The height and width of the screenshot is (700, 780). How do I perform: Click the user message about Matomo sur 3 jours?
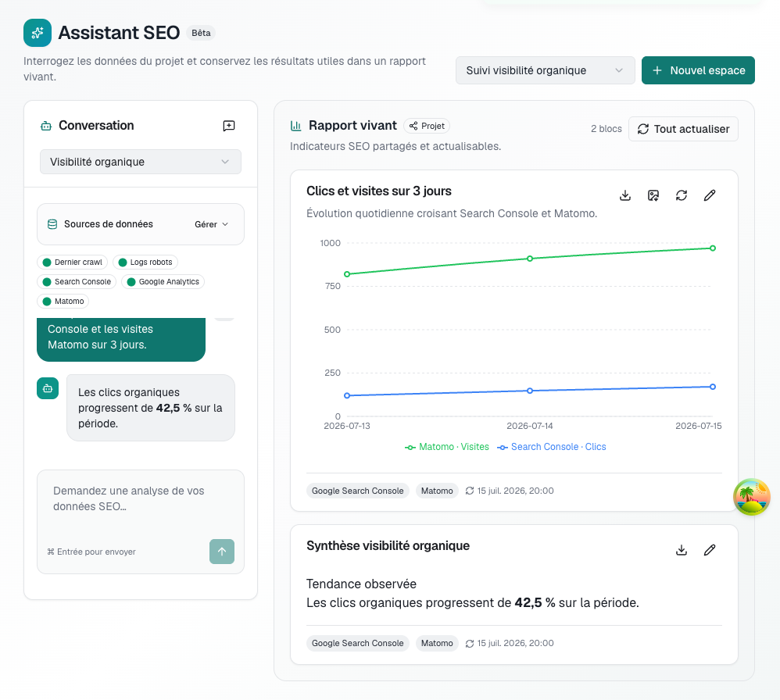[121, 340]
